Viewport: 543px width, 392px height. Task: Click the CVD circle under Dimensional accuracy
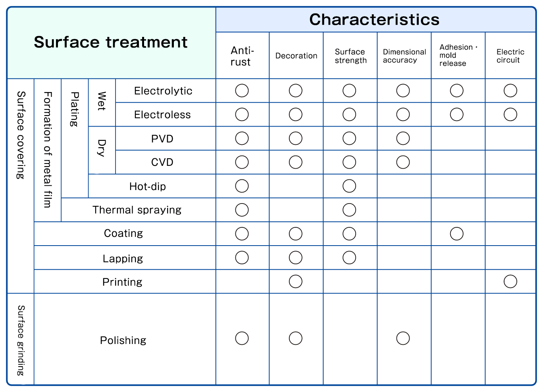coord(403,162)
